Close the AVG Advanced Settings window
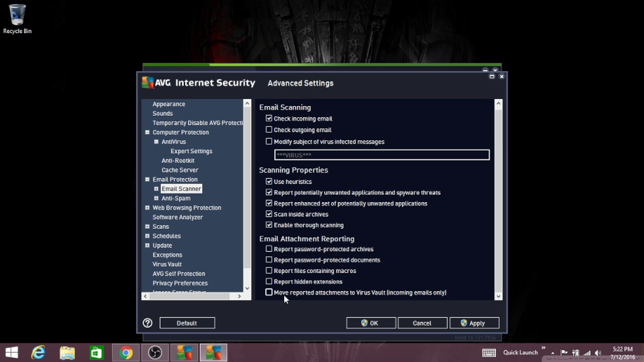644x362 pixels. point(502,76)
